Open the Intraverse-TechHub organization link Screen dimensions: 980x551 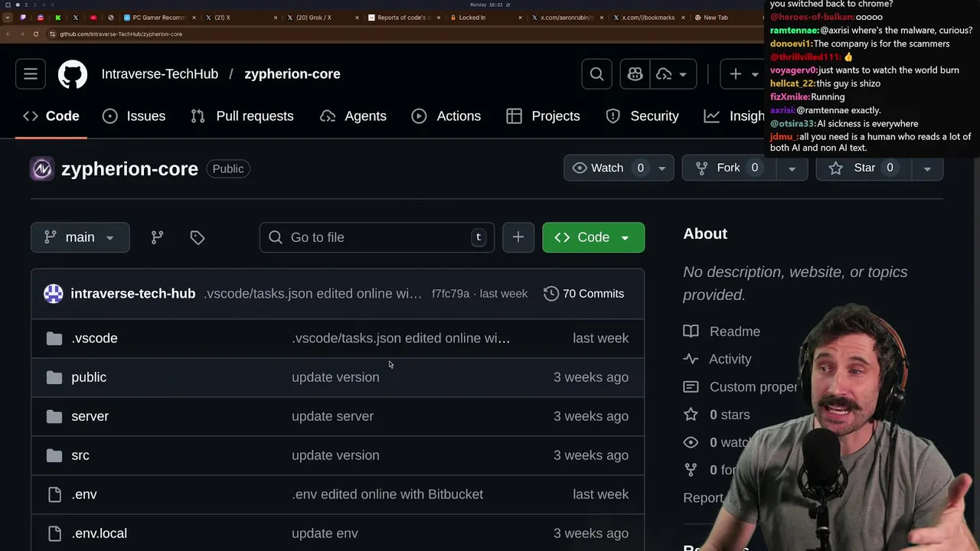click(x=160, y=74)
